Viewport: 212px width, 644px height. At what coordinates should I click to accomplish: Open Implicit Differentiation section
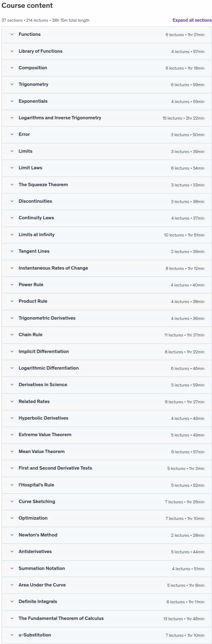click(107, 352)
